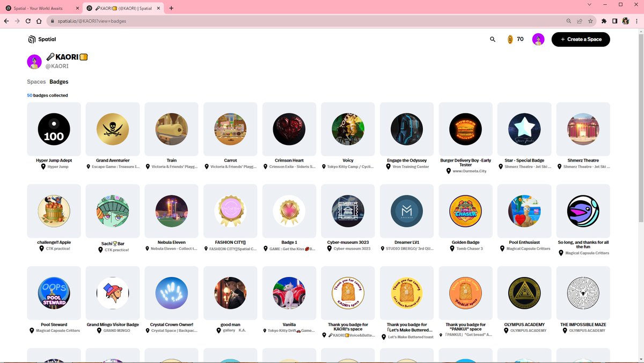Click the share page icon in address bar
Image resolution: width=644 pixels, height=363 pixels.
coord(580,21)
